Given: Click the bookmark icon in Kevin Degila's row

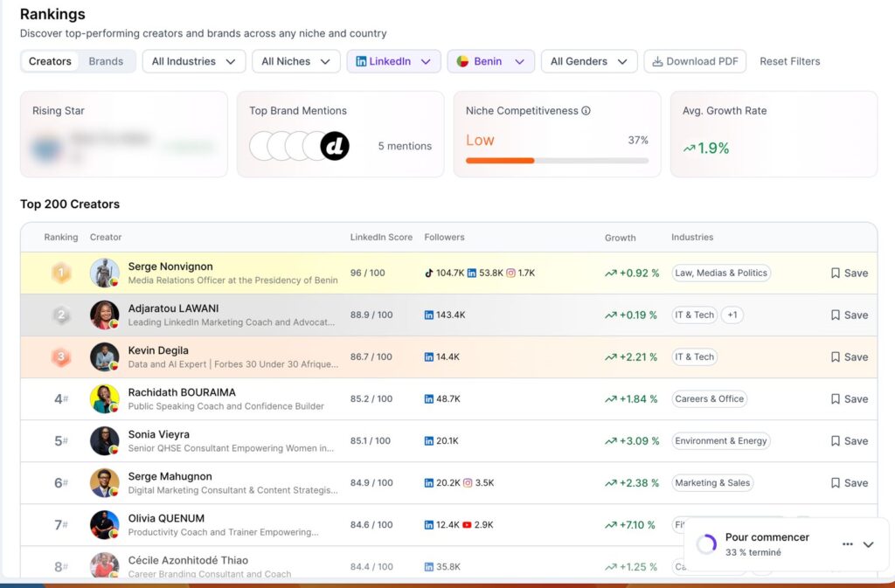Looking at the screenshot, I should click(x=836, y=357).
